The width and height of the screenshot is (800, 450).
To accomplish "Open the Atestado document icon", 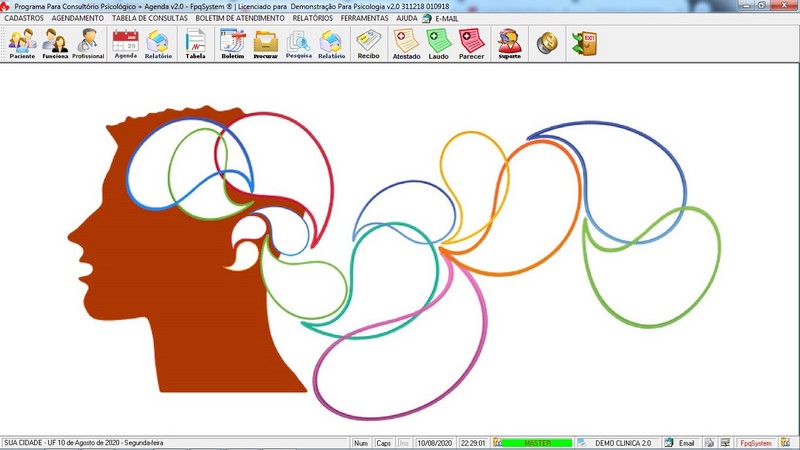I will pos(406,43).
